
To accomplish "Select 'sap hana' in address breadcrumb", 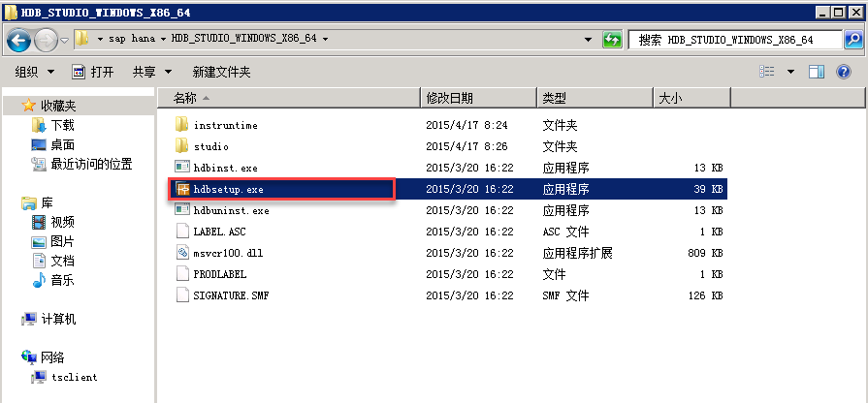I will (x=131, y=39).
